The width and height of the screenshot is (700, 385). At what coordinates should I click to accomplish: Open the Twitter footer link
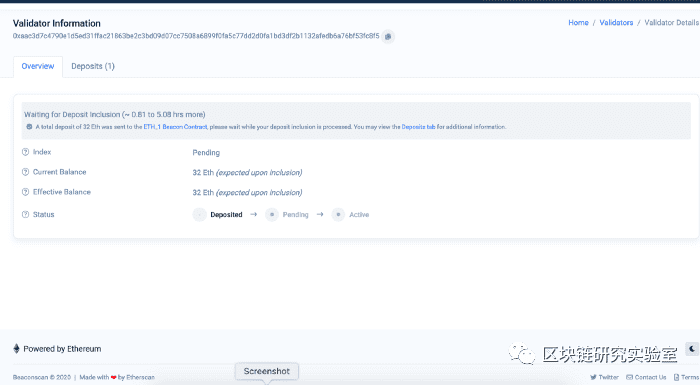(604, 377)
